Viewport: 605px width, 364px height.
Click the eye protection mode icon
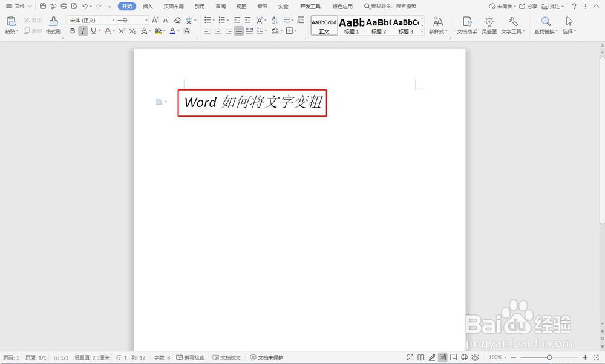(475, 357)
